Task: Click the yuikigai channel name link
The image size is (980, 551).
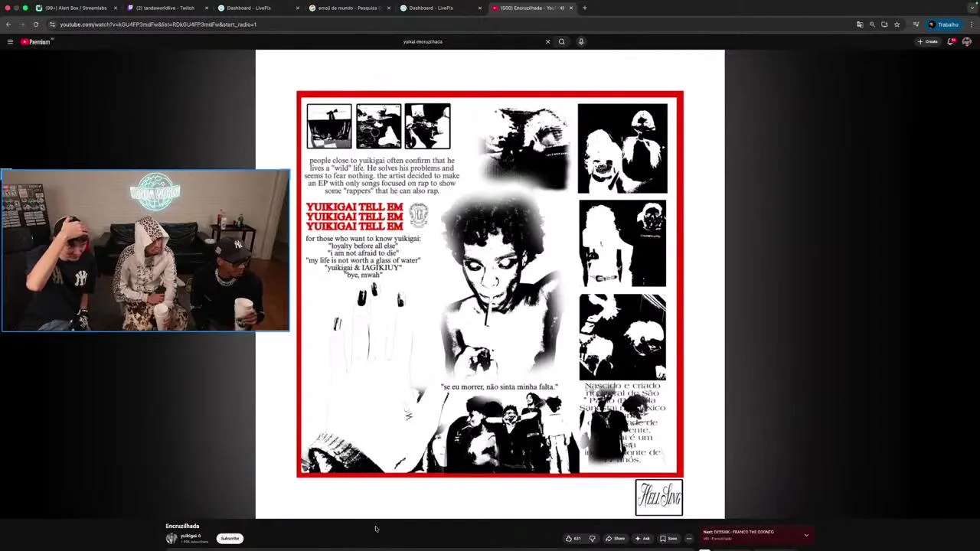Action: [188, 536]
